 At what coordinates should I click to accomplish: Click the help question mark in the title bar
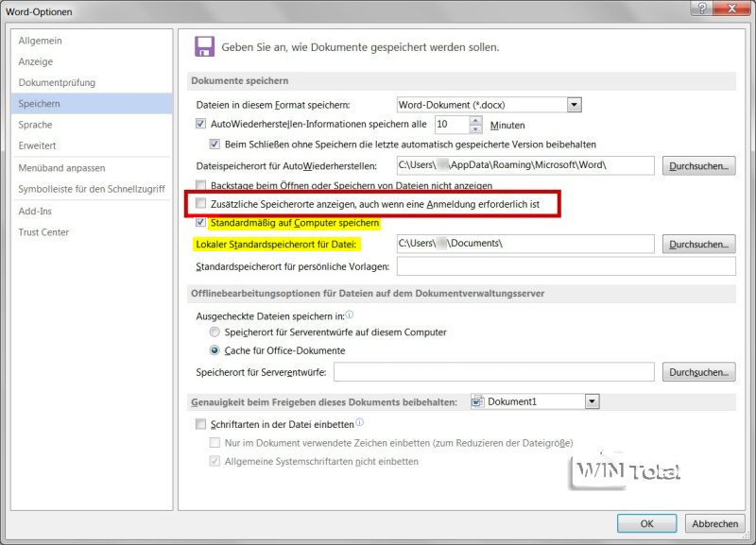pos(702,9)
